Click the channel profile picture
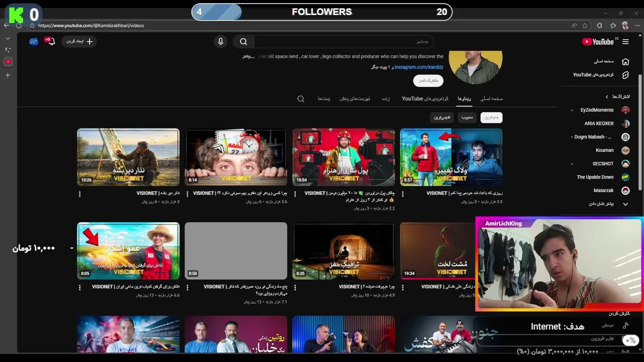The image size is (644, 362). click(x=475, y=67)
